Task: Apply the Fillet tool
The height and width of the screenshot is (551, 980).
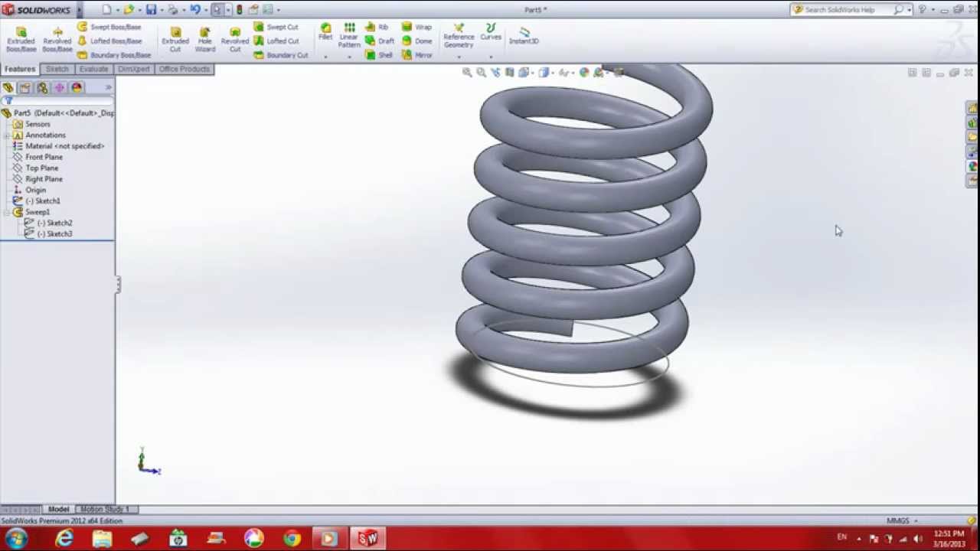Action: [x=325, y=31]
